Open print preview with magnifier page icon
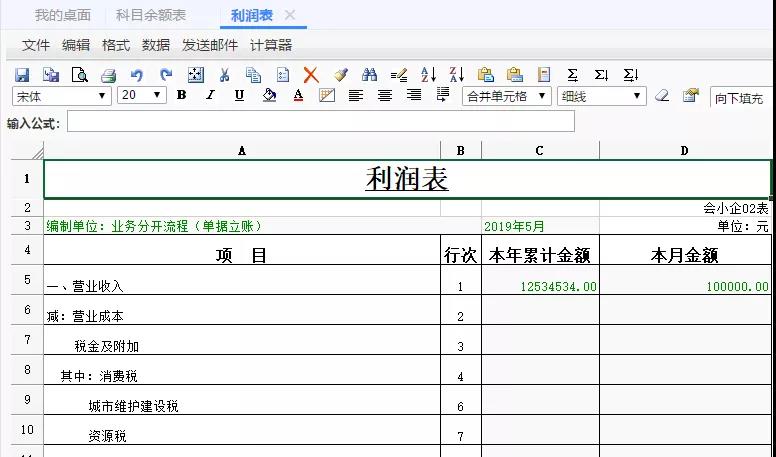Screen dimensions: 776x457 coord(79,75)
